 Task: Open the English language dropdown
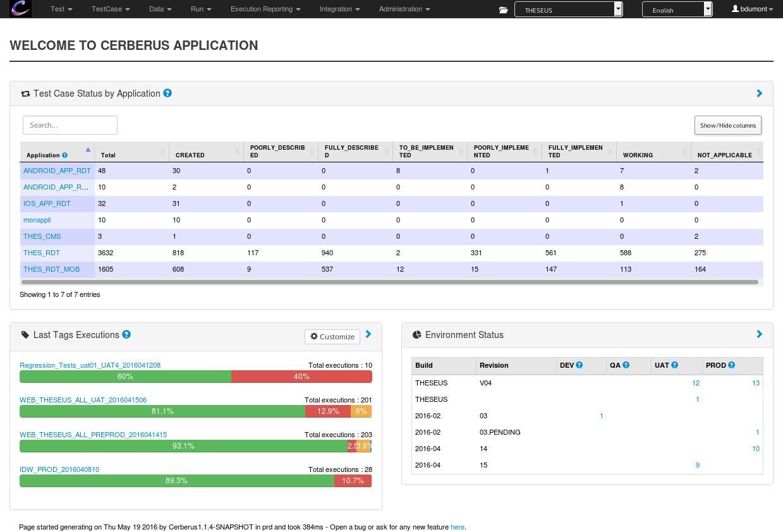(x=676, y=9)
